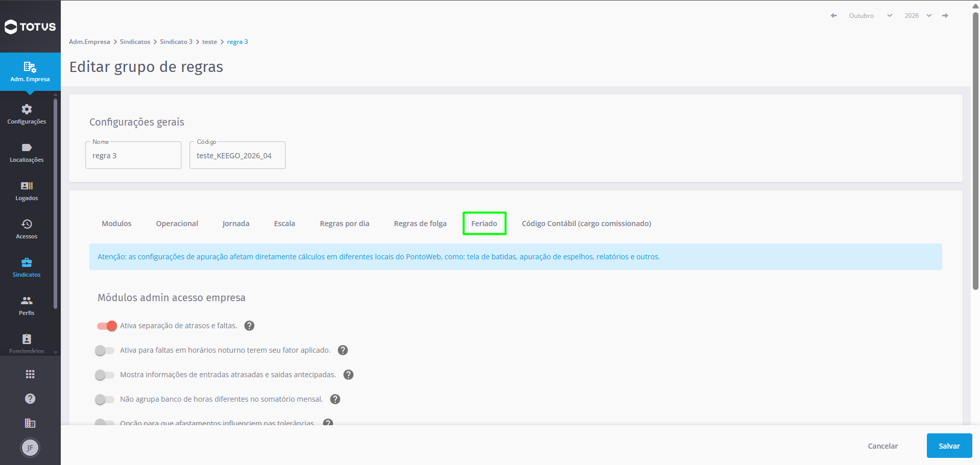980x465 pixels.
Task: Switch to the Jornada tab
Action: (236, 224)
